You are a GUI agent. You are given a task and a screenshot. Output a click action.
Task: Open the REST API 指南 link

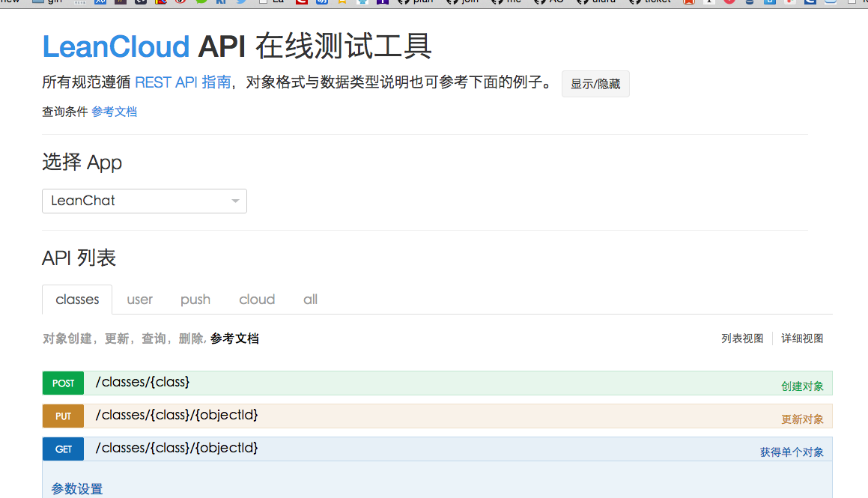coord(183,82)
